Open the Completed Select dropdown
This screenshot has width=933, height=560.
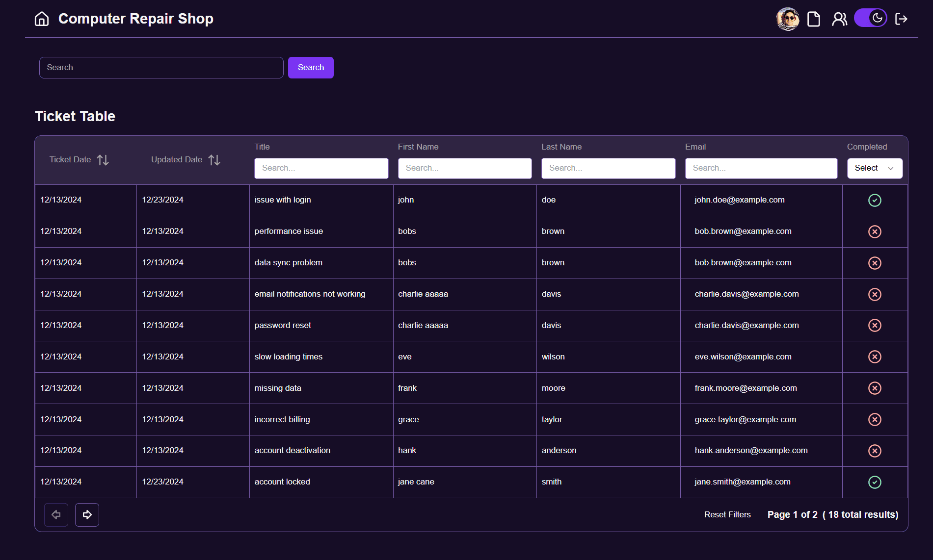874,168
